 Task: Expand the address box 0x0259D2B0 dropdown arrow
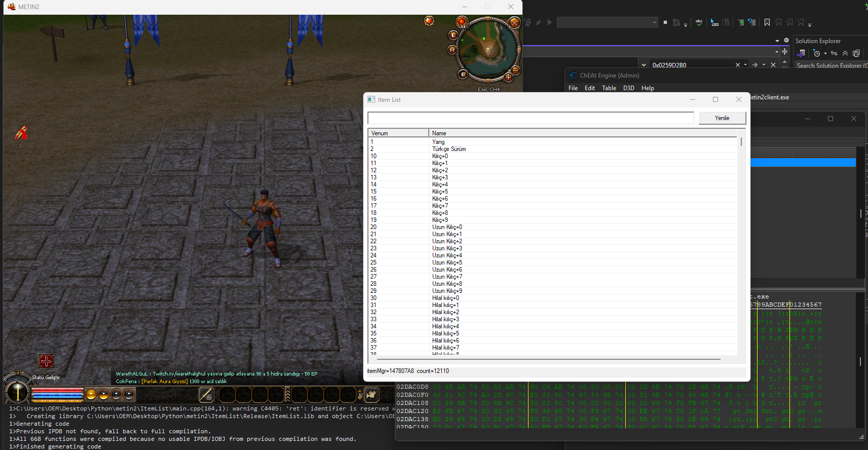click(745, 65)
